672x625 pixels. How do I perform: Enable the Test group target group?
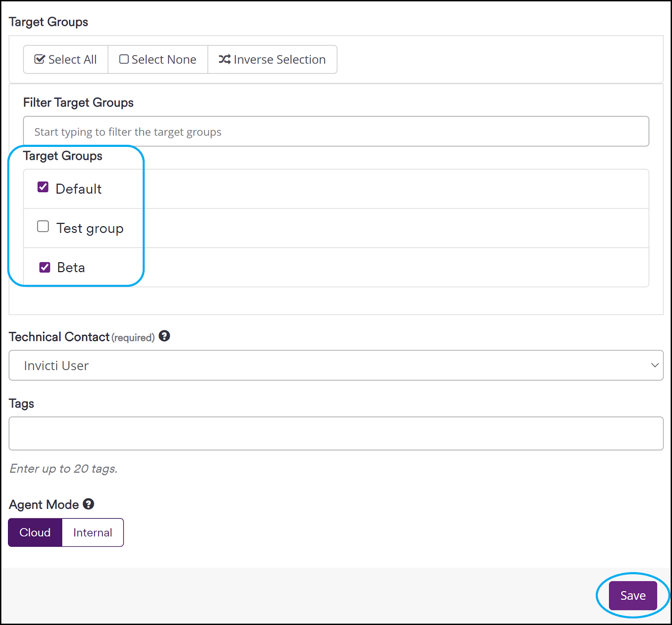point(42,226)
